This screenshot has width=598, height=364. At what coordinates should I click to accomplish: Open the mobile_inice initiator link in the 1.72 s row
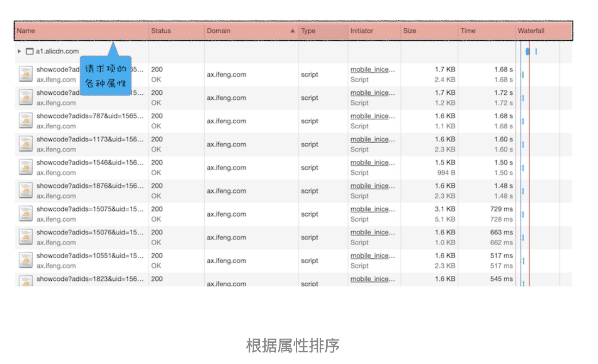(x=373, y=93)
